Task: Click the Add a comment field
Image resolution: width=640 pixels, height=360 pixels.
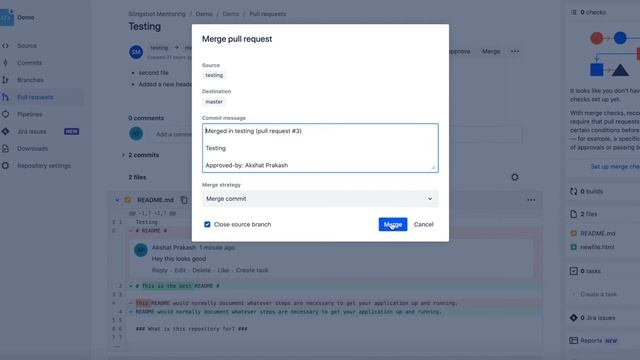Action: (x=335, y=134)
